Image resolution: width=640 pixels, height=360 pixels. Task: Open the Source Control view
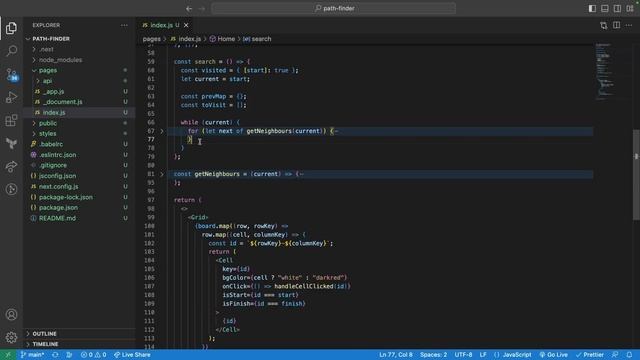tap(11, 74)
